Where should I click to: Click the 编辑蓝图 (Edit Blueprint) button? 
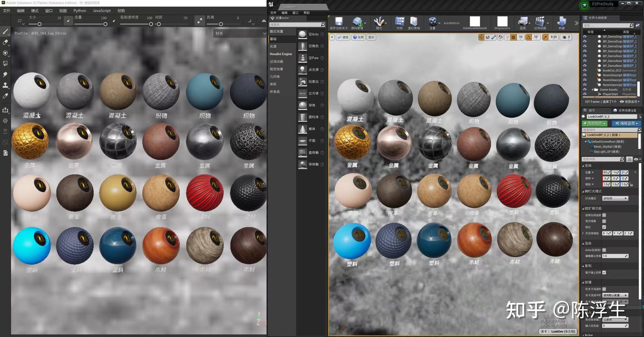click(626, 123)
